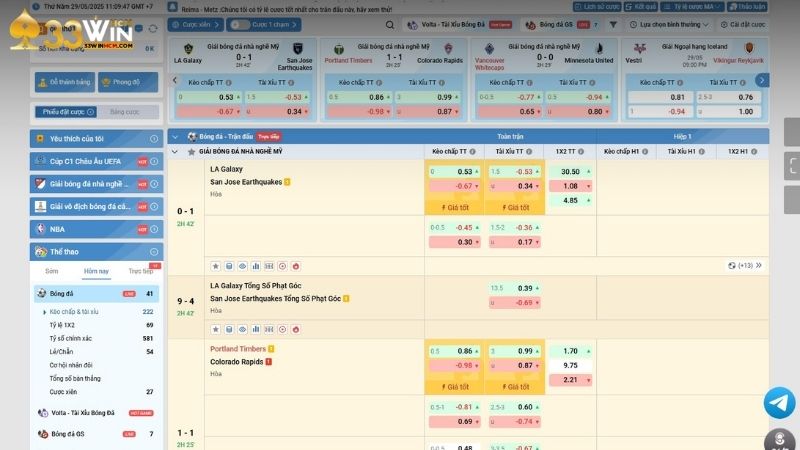Select 1X2 odds 30.50 for LA Galaxy
The height and width of the screenshot is (450, 800).
(570, 171)
